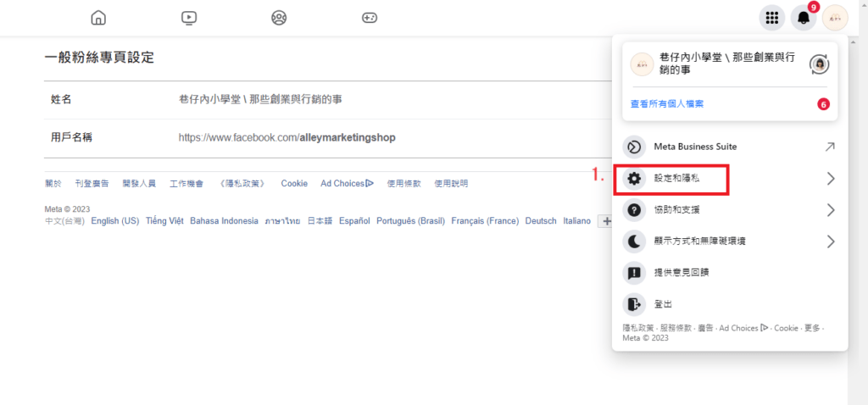
Task: Expand 協助和支援 submenu arrow
Action: tap(831, 210)
